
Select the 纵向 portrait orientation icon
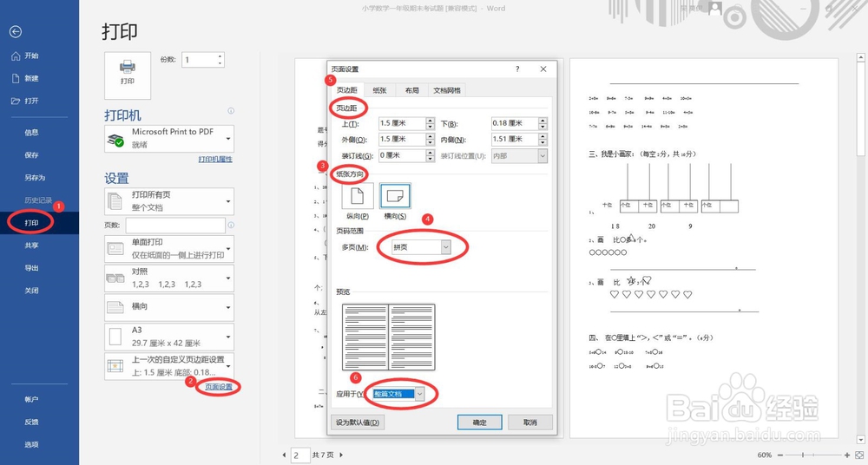pos(357,196)
